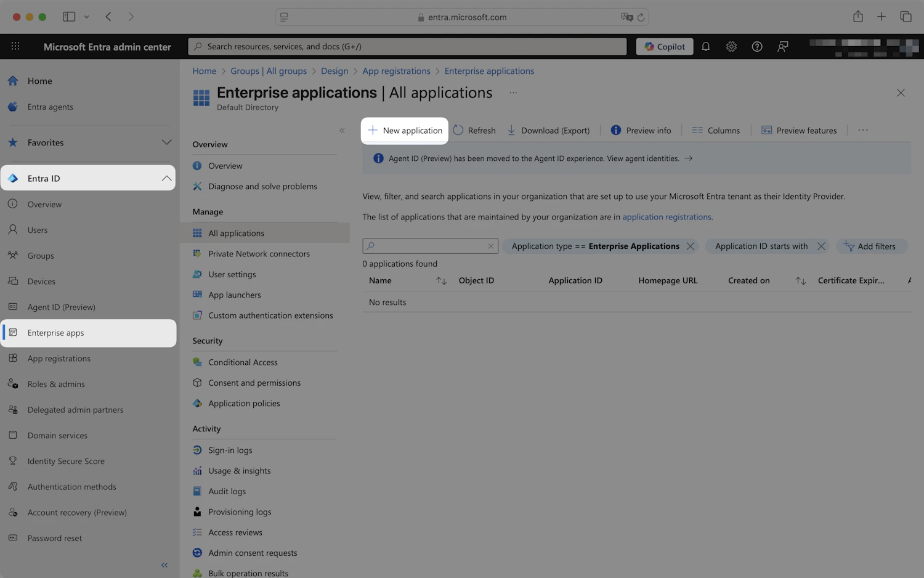
Task: Open Entra agents in left navigation
Action: (50, 107)
